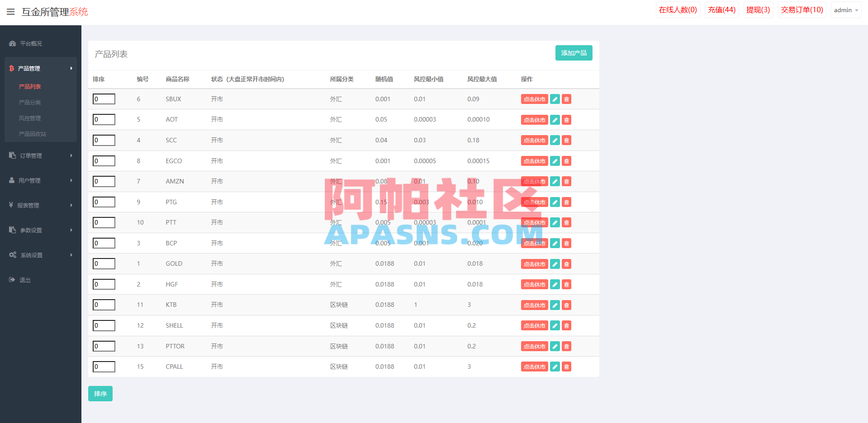Toggle 休市 for the SHELL product
Viewport: 868px width, 423px height.
534,325
